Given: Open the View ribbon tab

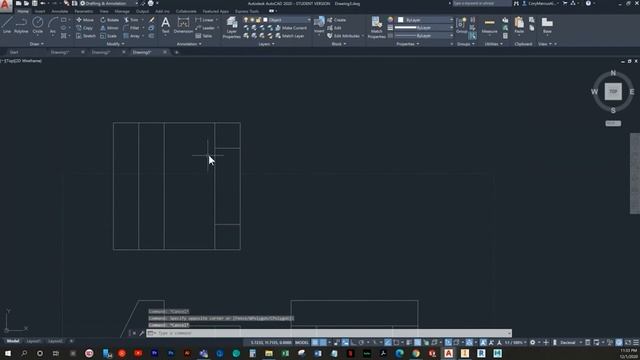Looking at the screenshot, I should click(104, 11).
